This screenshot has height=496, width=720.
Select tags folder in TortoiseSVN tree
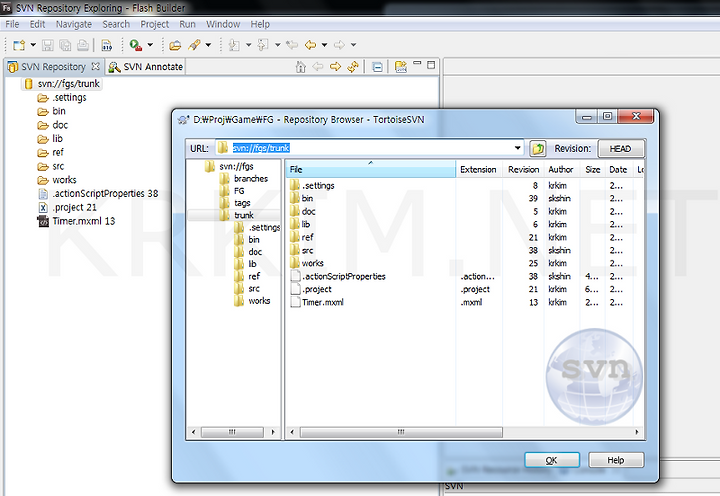(242, 203)
